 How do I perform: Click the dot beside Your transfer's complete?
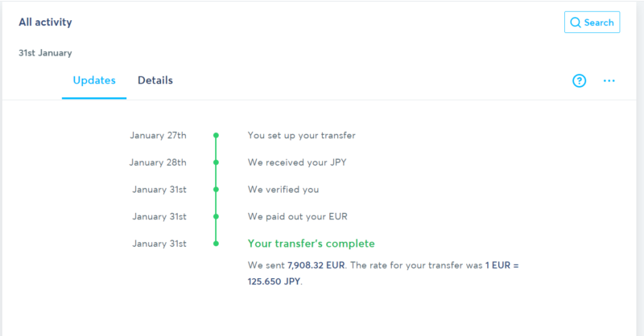[x=216, y=244]
